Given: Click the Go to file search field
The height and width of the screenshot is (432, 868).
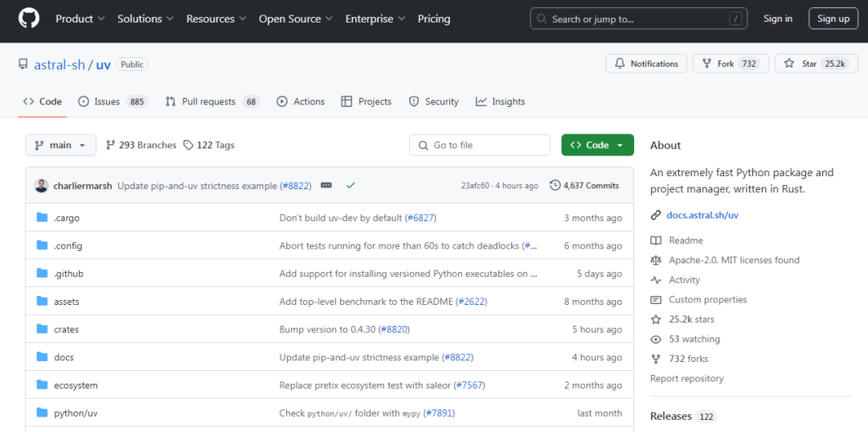Looking at the screenshot, I should (480, 145).
